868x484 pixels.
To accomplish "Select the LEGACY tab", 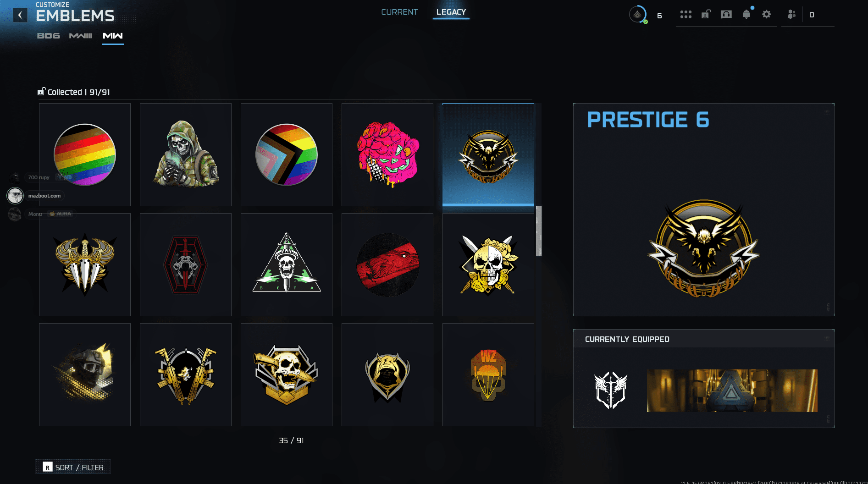I will point(451,12).
